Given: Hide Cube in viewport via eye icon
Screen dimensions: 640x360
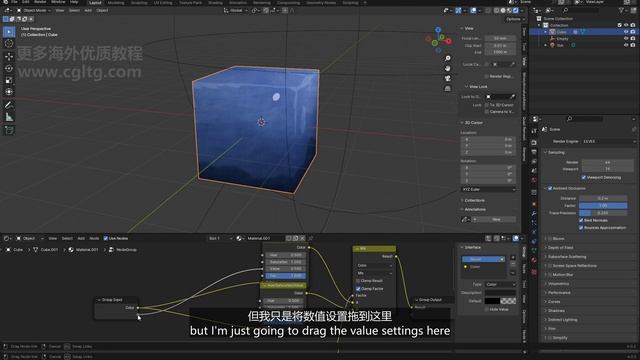Looking at the screenshot, I should [x=626, y=32].
